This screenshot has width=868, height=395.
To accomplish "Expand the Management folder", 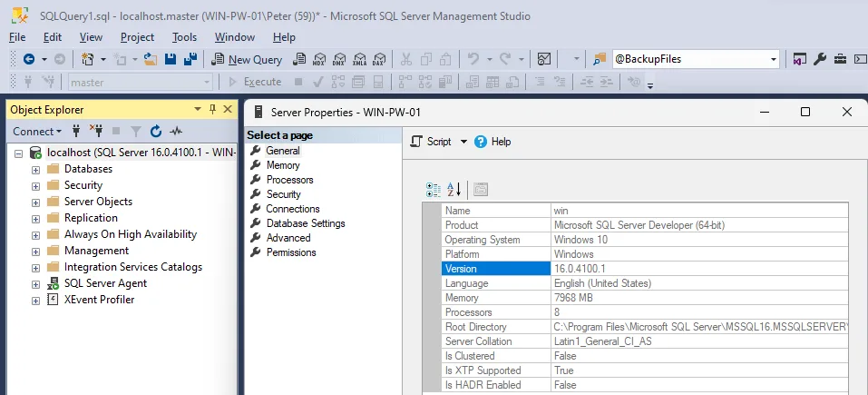I will 36,252.
